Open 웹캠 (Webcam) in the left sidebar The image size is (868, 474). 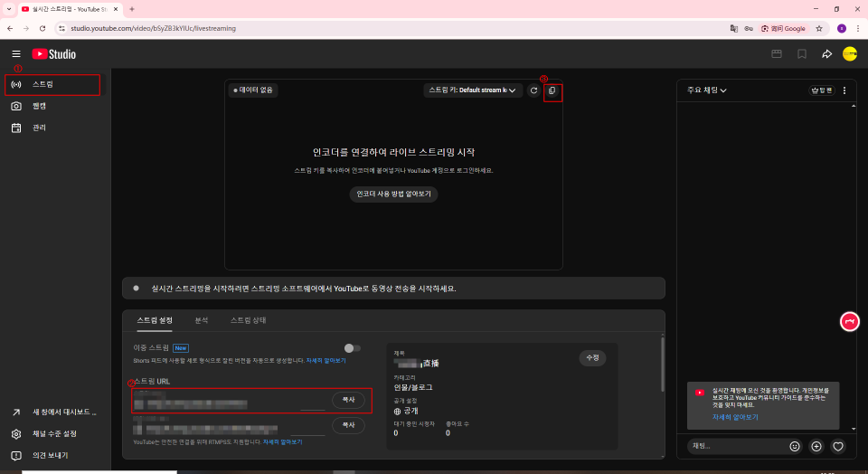click(39, 106)
